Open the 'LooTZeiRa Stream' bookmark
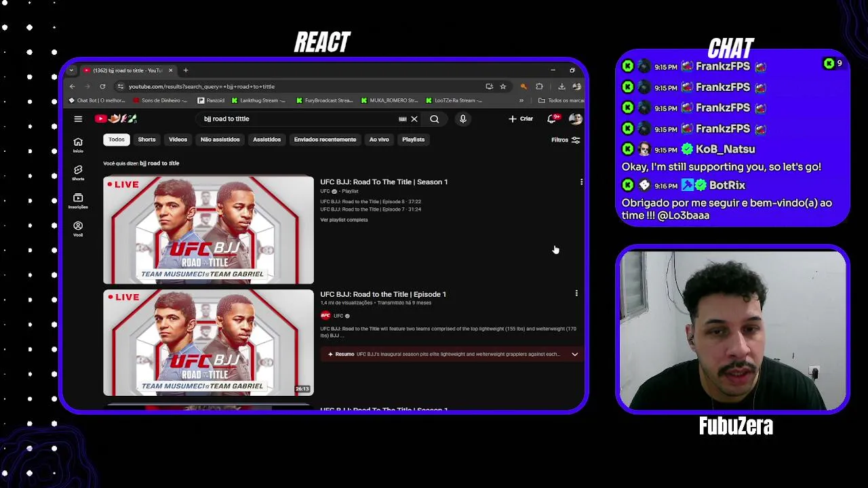The image size is (868, 488). 454,100
